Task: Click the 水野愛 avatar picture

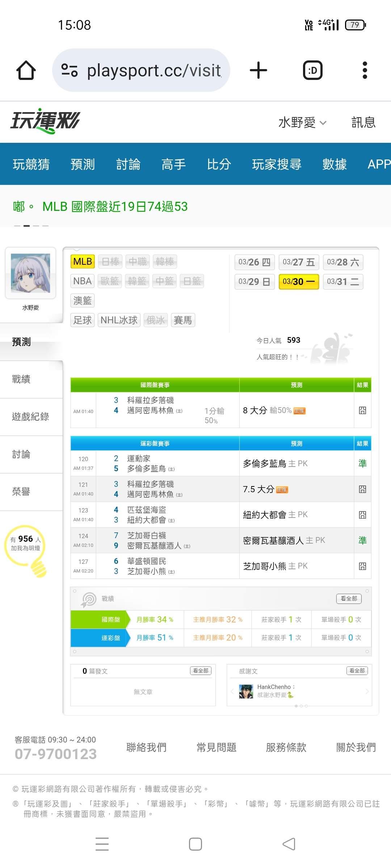Action: click(30, 273)
